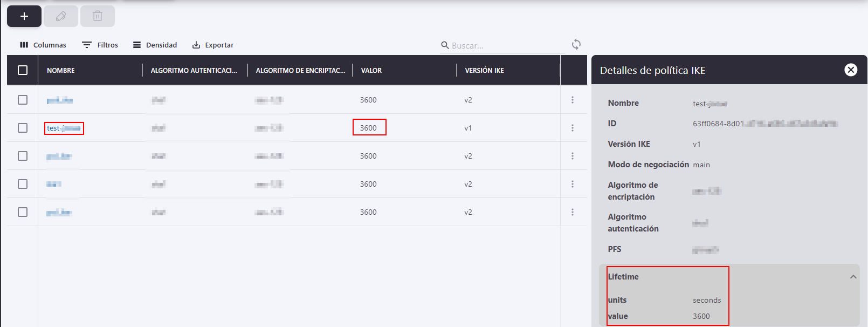Select the checkbox of the test policy row
Image resolution: width=868 pixels, height=327 pixels.
(x=23, y=128)
